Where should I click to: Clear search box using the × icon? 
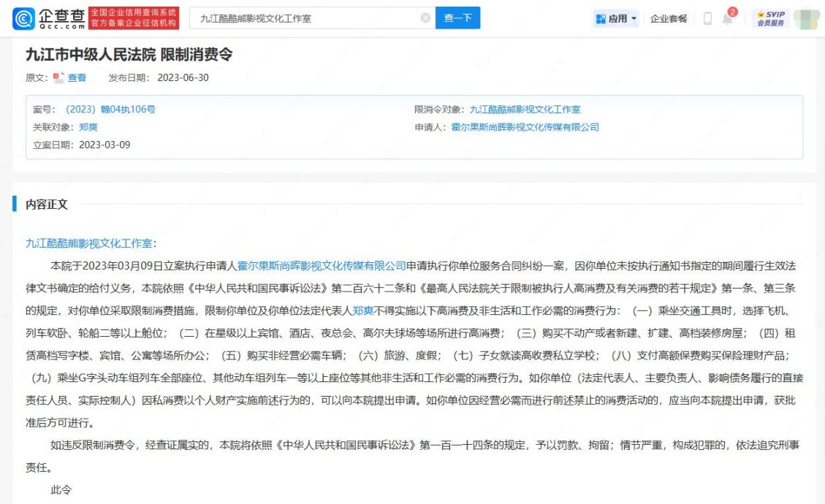click(425, 18)
